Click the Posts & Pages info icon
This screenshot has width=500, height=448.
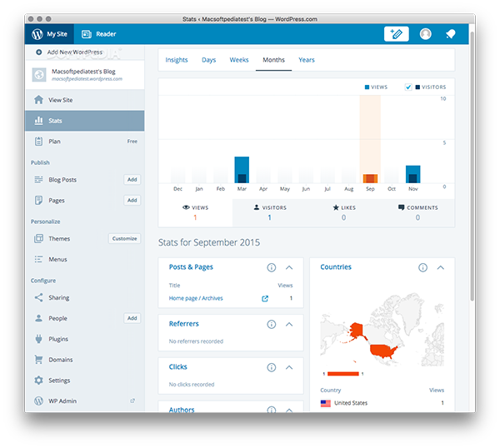272,267
